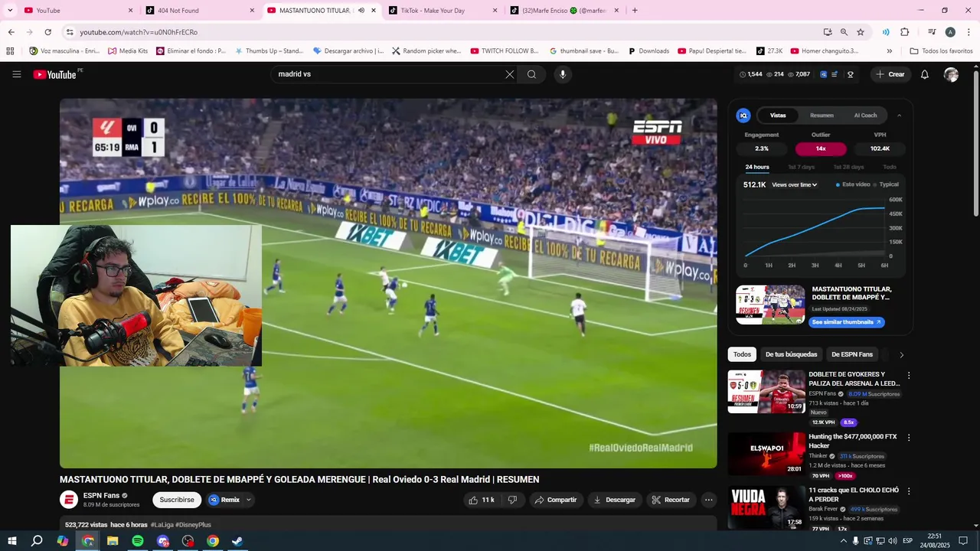Bookmark this page with the star icon

click(861, 32)
